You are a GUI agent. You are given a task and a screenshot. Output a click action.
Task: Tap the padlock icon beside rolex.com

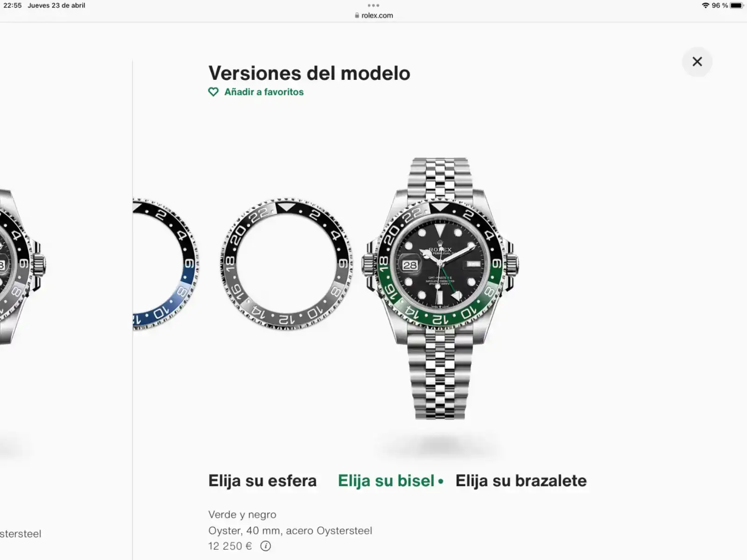pos(357,15)
